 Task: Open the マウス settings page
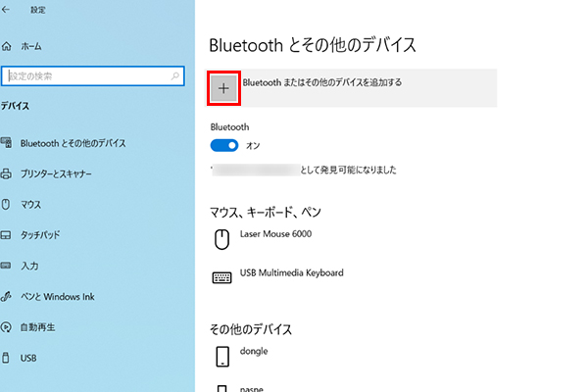point(22,205)
